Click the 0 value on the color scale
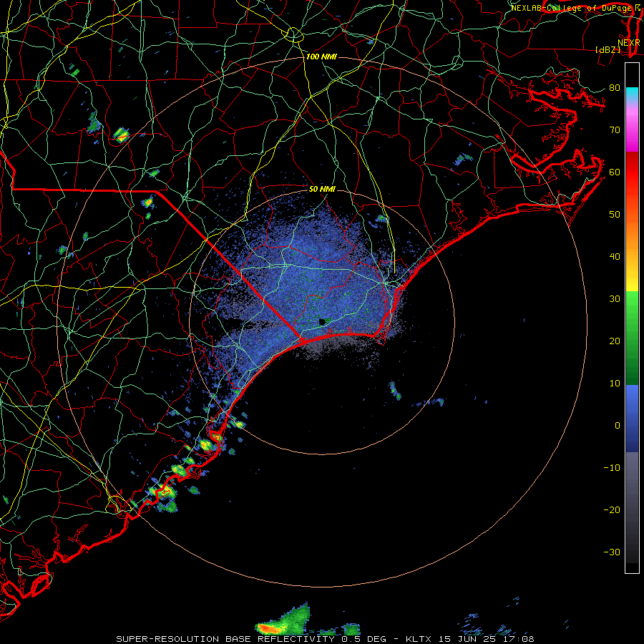Image resolution: width=644 pixels, height=644 pixels. pos(618,426)
